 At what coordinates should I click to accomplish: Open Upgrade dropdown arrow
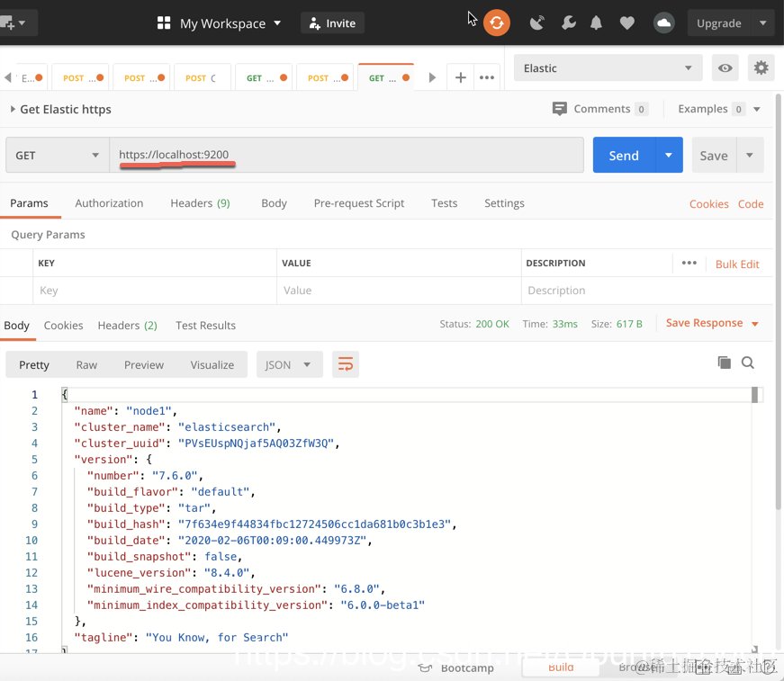point(763,23)
